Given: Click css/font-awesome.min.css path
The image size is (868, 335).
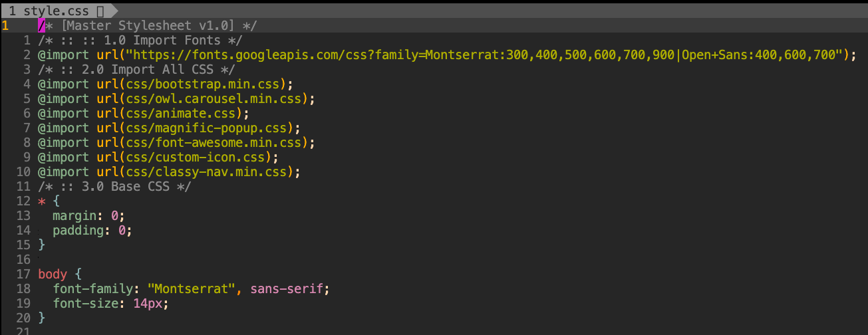Looking at the screenshot, I should click(214, 142).
